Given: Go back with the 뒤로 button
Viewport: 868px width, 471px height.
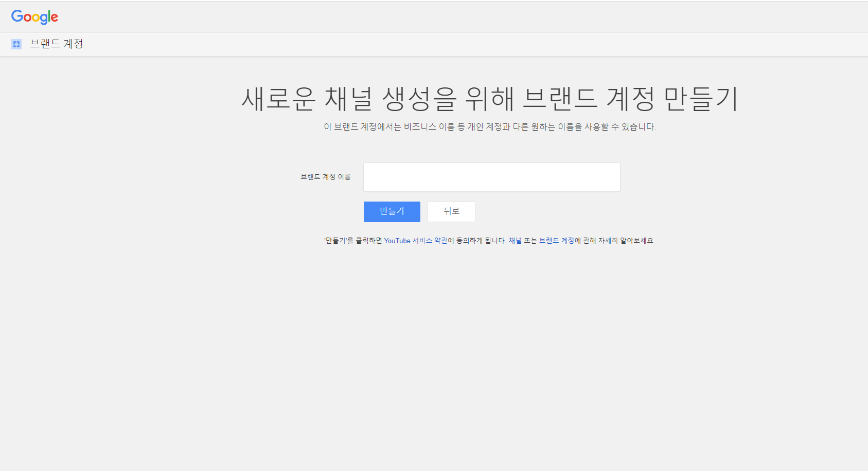Looking at the screenshot, I should 452,212.
